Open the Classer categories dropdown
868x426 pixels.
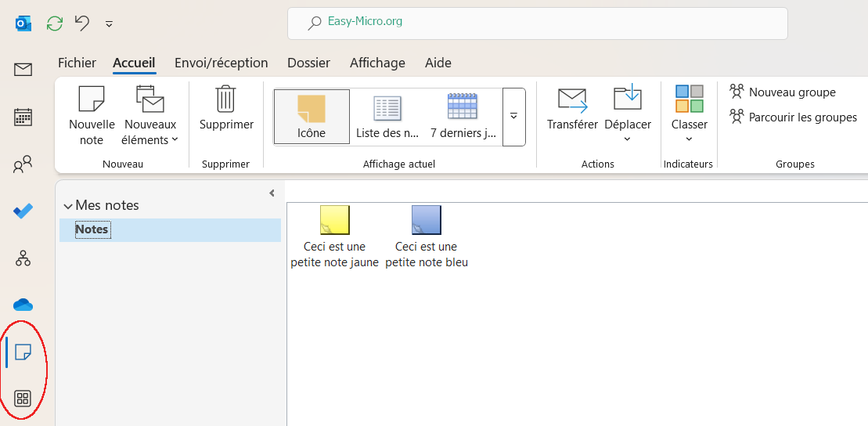(x=690, y=115)
